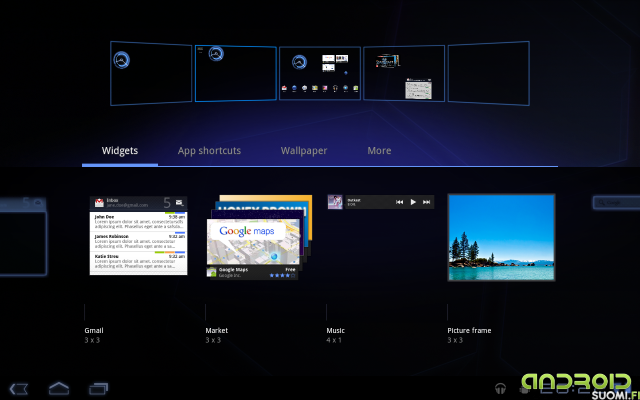
Task: Tap the Google Maps app icon in Market widget
Action: 211,272
